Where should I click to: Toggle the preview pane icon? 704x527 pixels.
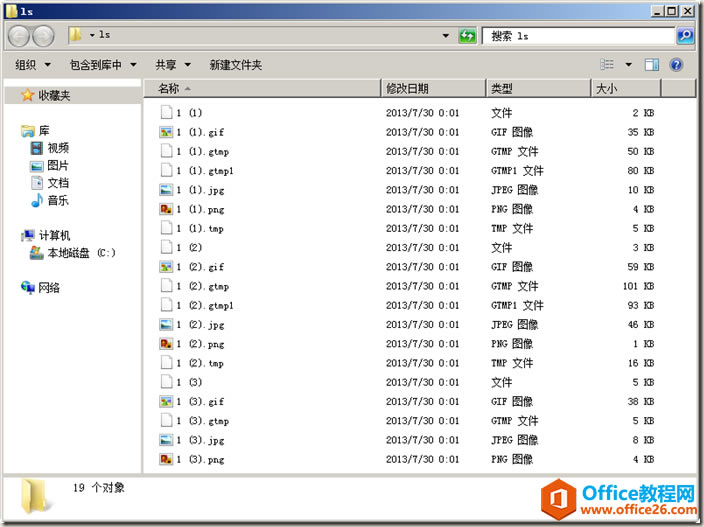(652, 65)
